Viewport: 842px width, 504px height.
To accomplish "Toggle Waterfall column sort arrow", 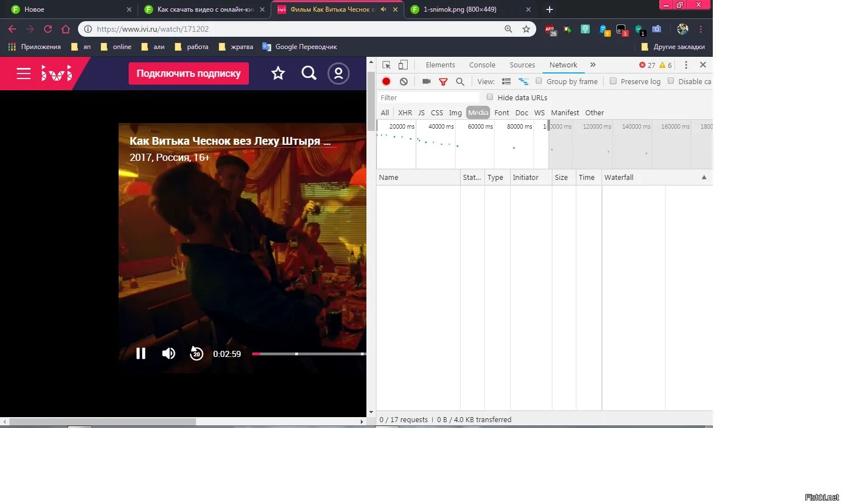I will click(704, 178).
